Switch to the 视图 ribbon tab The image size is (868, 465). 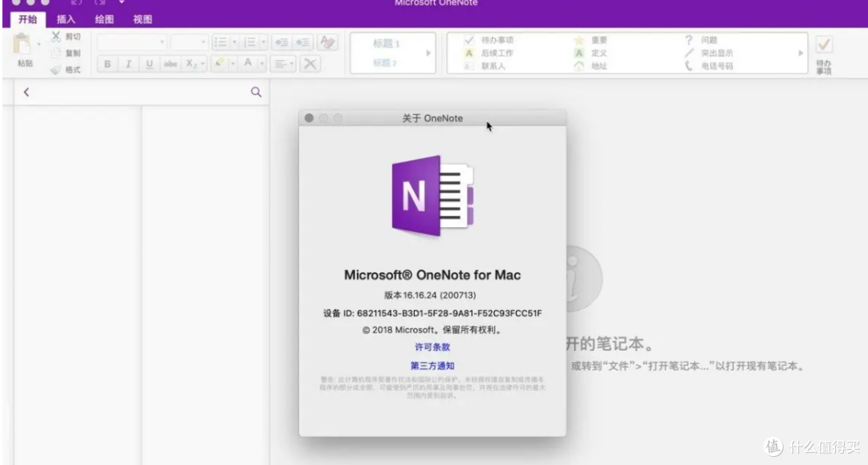142,19
